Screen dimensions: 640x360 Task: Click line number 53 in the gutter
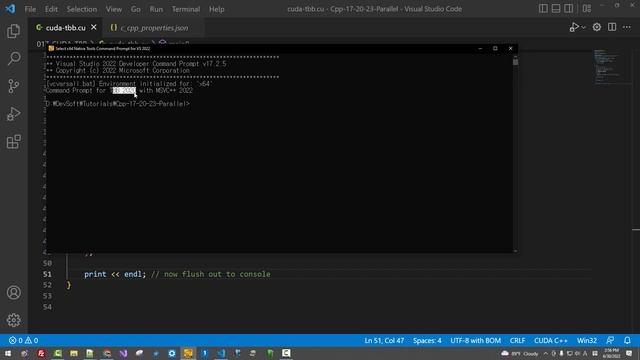coord(47,296)
